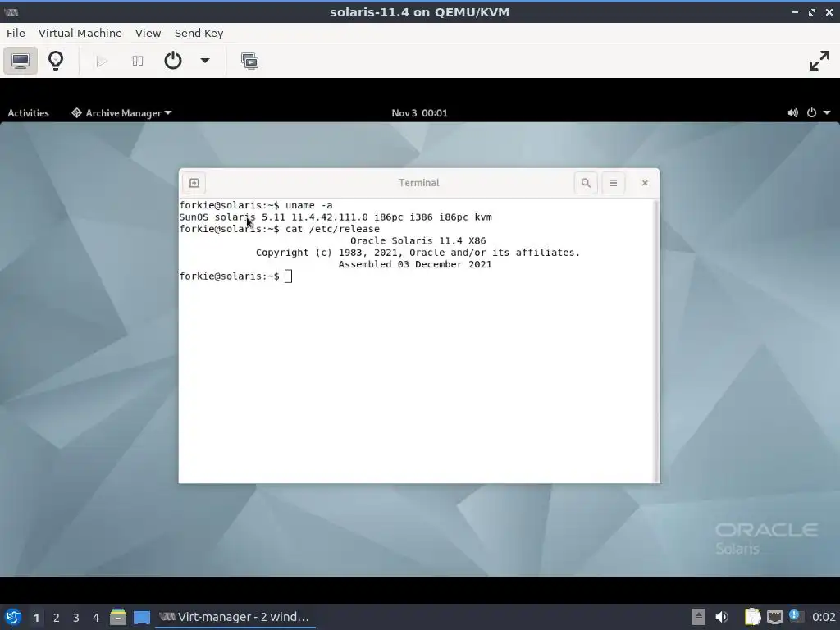The width and height of the screenshot is (840, 630).
Task: Open the host desktop start menu
Action: pyautogui.click(x=13, y=617)
